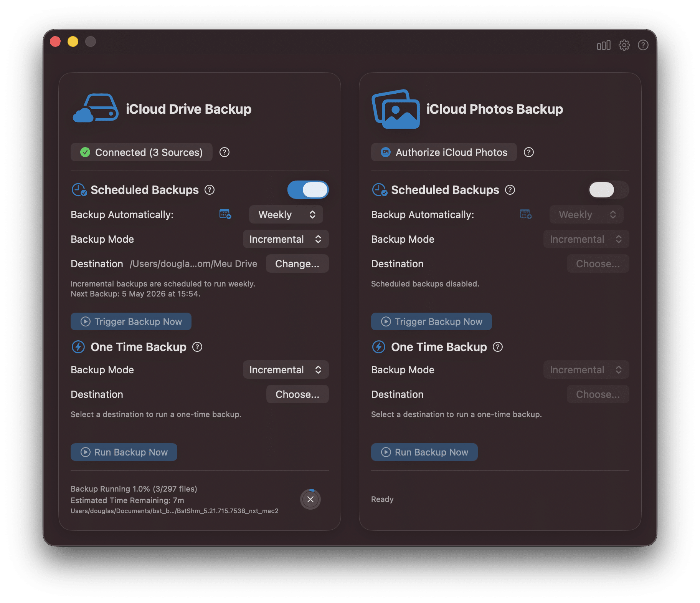Click the Photos Scheduled Backups clock icon
Viewport: 700px width, 603px height.
[x=380, y=190]
